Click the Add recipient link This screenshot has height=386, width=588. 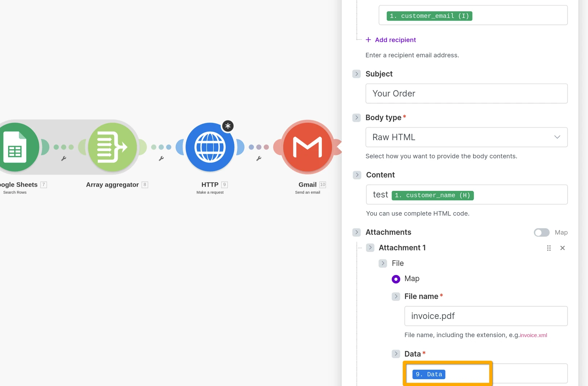coord(391,40)
